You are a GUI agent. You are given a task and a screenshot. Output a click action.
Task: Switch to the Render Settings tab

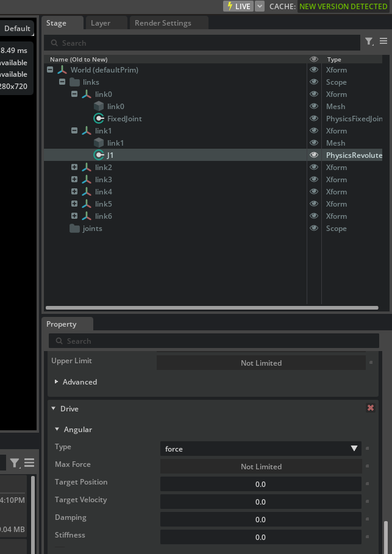click(x=163, y=23)
